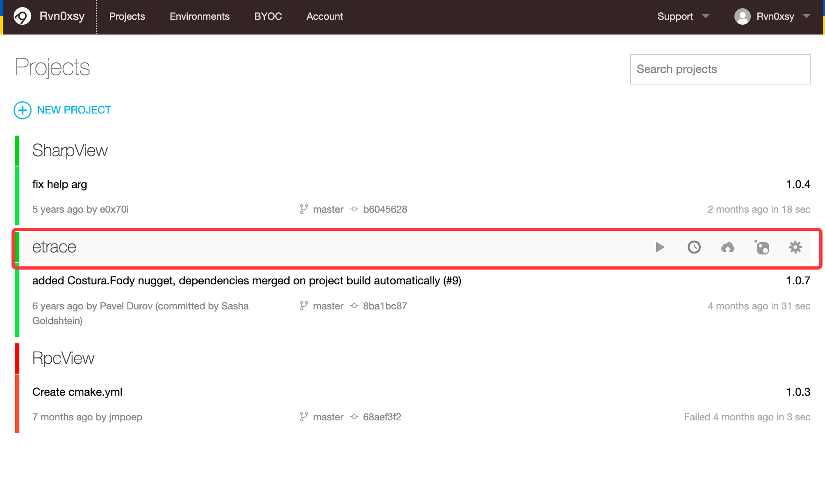Screen dimensions: 825x504
Task: Go to the Environments menu item
Action: point(200,16)
